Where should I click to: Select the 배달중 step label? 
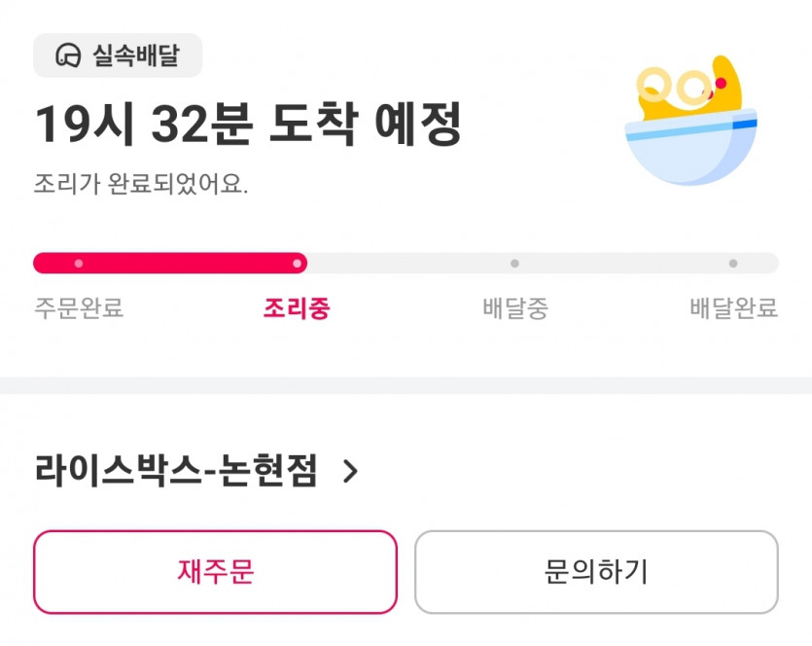coord(515,309)
